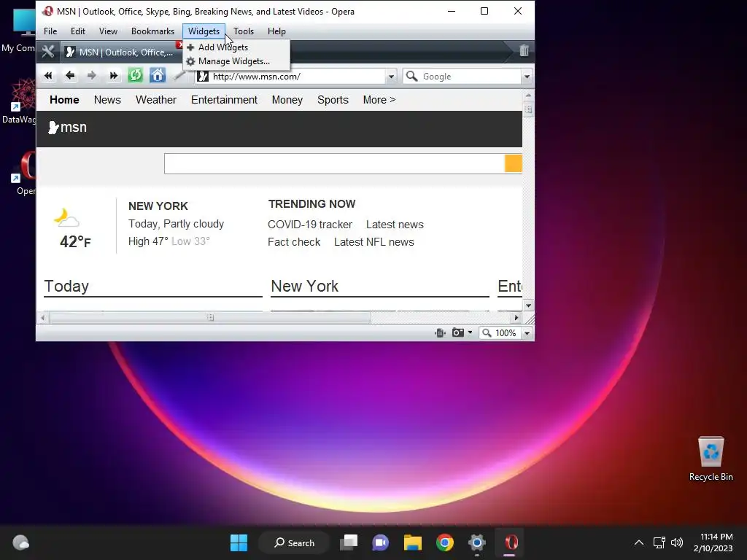Launch Google Chrome from the taskbar

(x=444, y=542)
